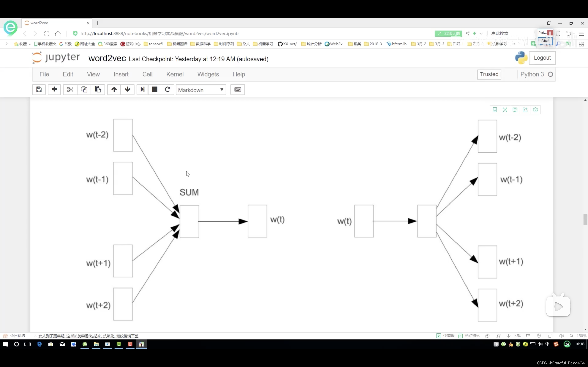Expand the bookmarks overflow chevron

tap(515, 44)
